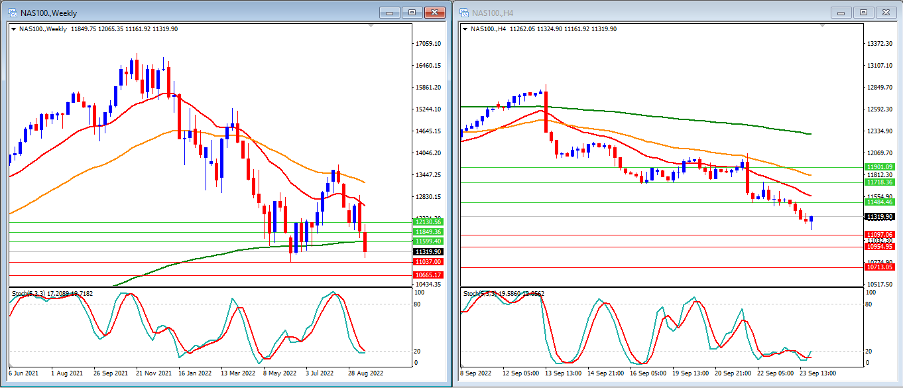Click the 13372.30 price on H4 scale
The image size is (904, 388).
coord(880,44)
